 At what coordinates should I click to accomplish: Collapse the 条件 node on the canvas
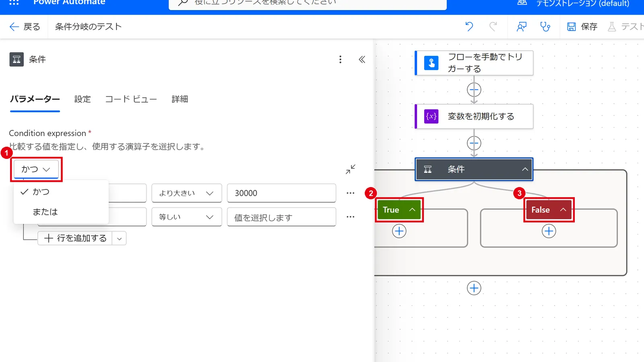click(x=525, y=169)
